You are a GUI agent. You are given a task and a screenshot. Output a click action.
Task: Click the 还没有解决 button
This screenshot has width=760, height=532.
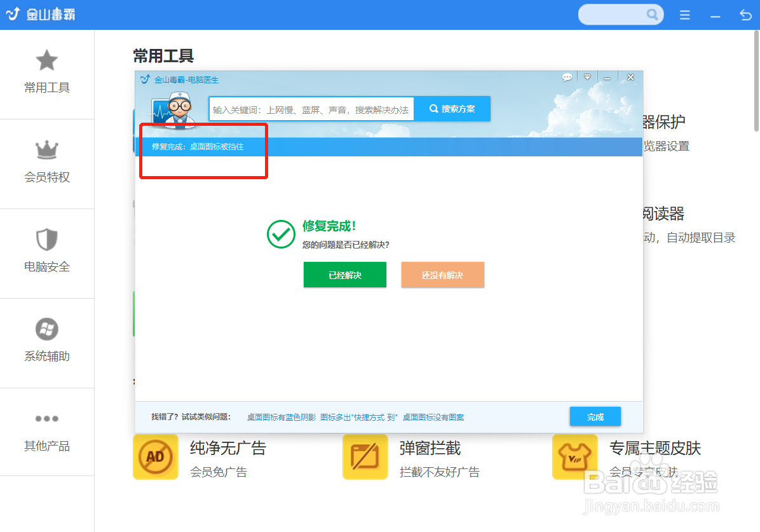pyautogui.click(x=442, y=275)
